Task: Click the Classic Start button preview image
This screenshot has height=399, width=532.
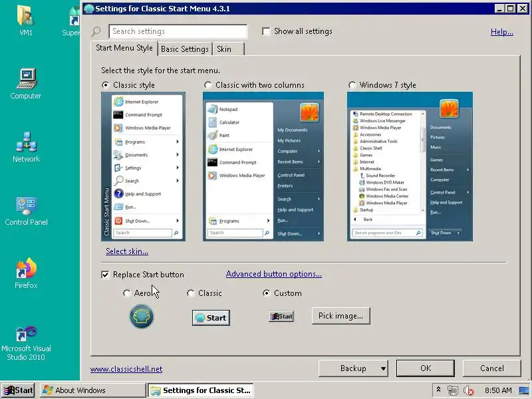Action: click(211, 318)
